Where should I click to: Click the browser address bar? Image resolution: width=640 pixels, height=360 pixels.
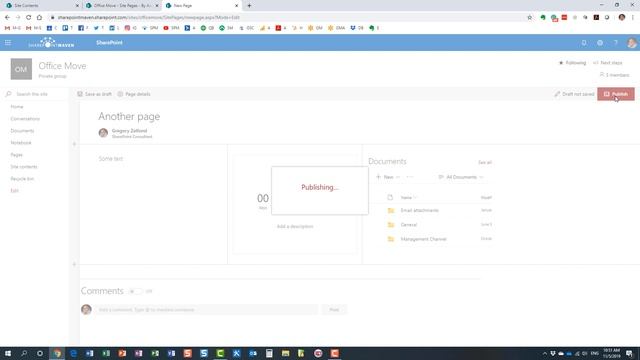[x=286, y=18]
